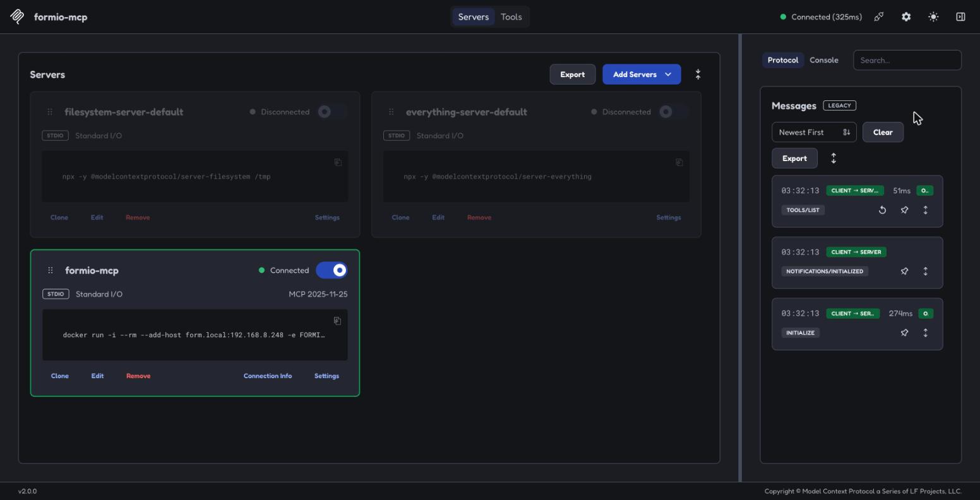Open the Add Servers dropdown
The width and height of the screenshot is (980, 500).
point(642,74)
